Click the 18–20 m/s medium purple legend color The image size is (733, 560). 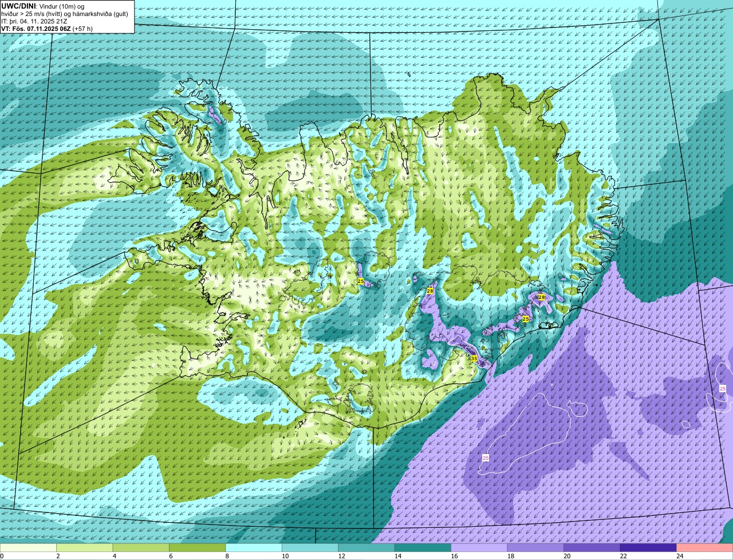[x=535, y=547]
